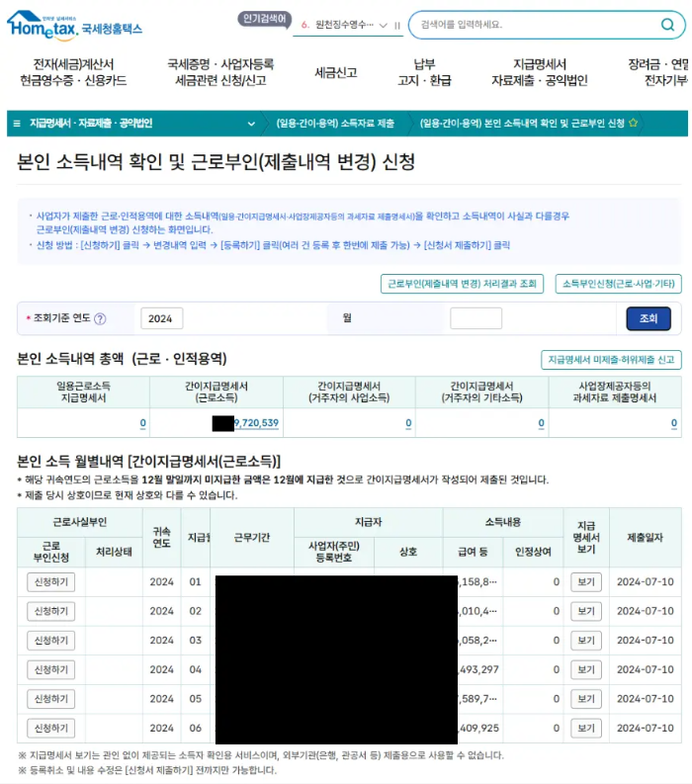Click the help icon next to 조회기준 연도

click(x=100, y=318)
